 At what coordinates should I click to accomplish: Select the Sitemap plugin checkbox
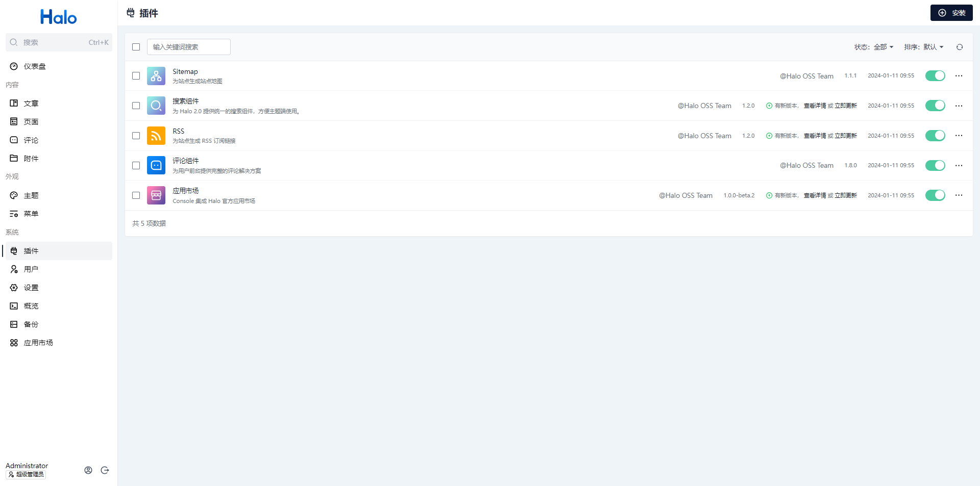136,76
